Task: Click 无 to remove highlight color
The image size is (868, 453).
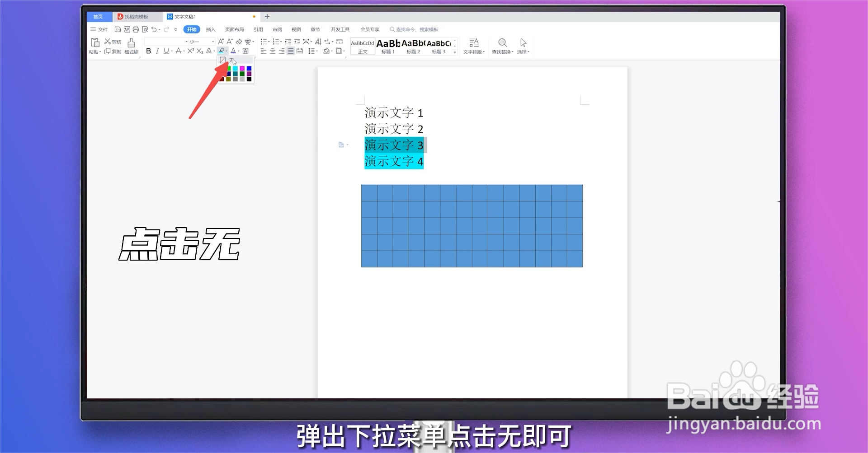Action: [x=232, y=60]
